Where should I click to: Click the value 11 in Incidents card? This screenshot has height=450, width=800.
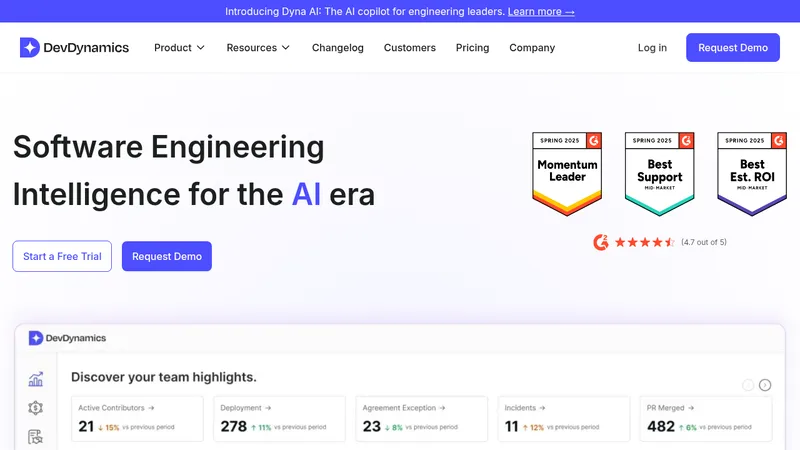coord(511,426)
